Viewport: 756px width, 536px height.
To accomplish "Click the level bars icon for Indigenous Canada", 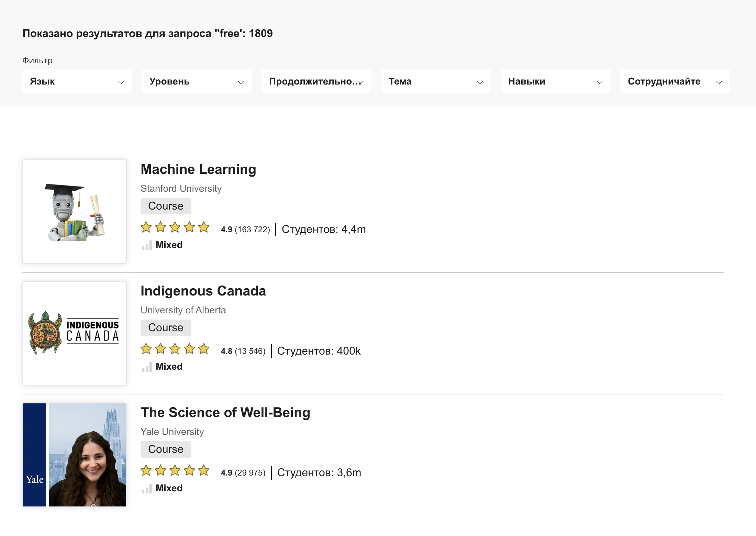I will coord(147,367).
